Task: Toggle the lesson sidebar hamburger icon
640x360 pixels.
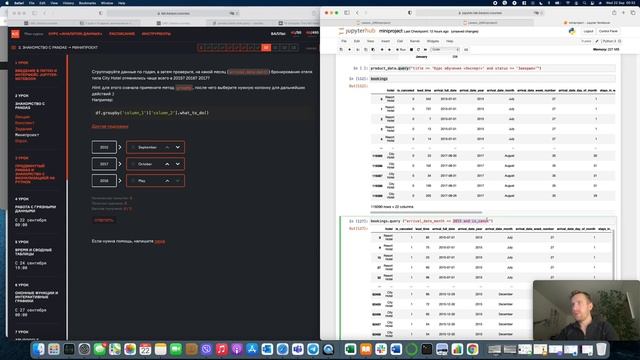Action: pos(13,48)
